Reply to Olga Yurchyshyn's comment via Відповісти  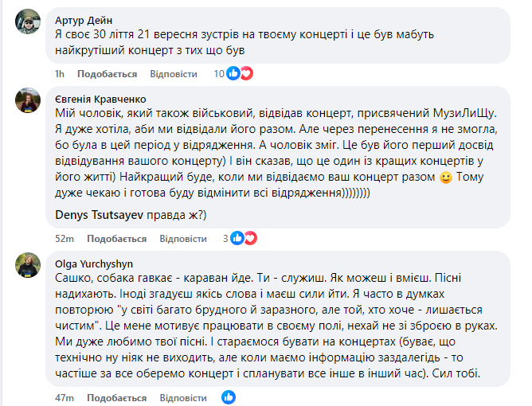[x=183, y=396]
